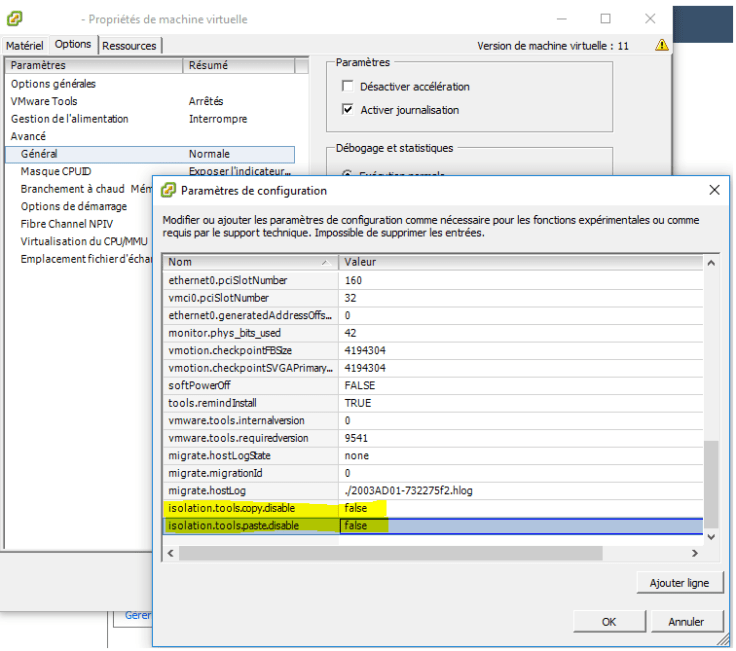The height and width of the screenshot is (651, 736).
Task: Click left arrow of horizontal scrollbar
Action: [x=170, y=553]
